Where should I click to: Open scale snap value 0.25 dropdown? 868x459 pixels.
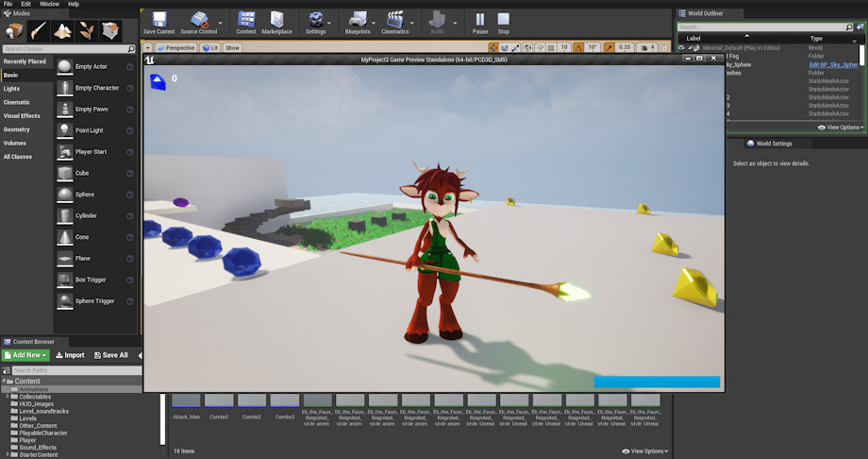(625, 47)
